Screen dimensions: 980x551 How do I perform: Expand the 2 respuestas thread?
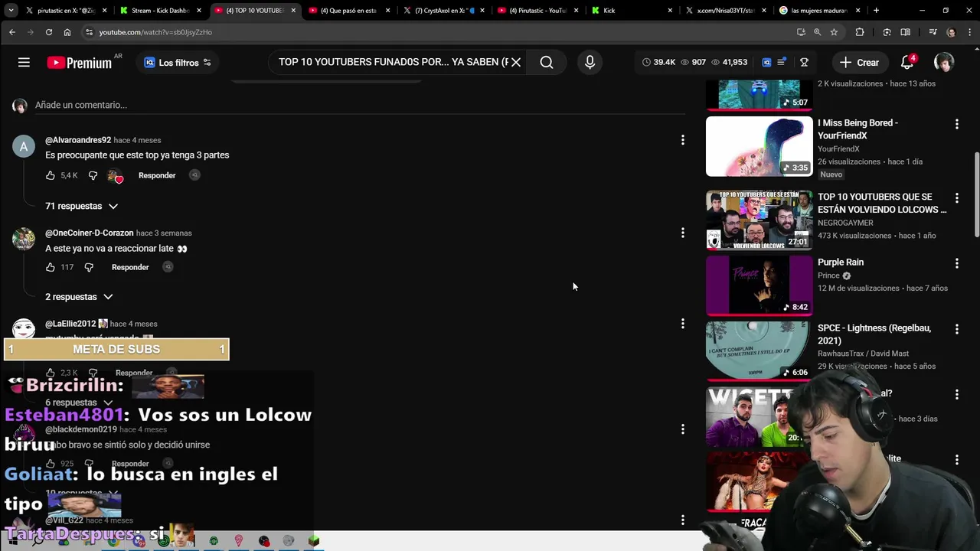(x=78, y=297)
